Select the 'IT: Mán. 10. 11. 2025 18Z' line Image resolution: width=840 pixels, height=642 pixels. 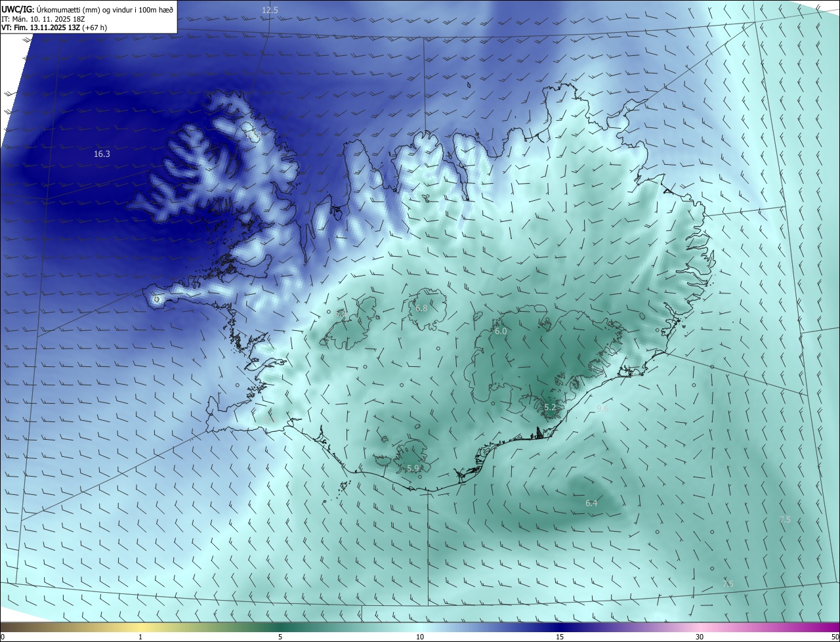point(44,19)
